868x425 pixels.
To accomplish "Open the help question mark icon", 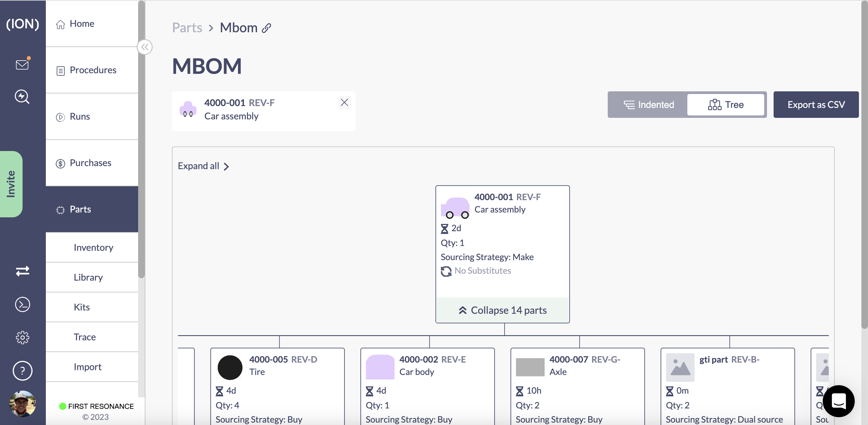I will [22, 370].
